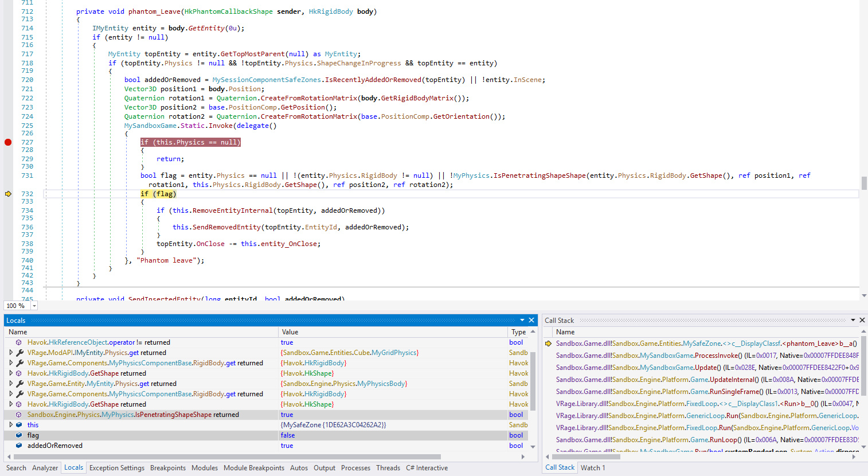Click the blue variable icon beside 'flag'

[19, 435]
